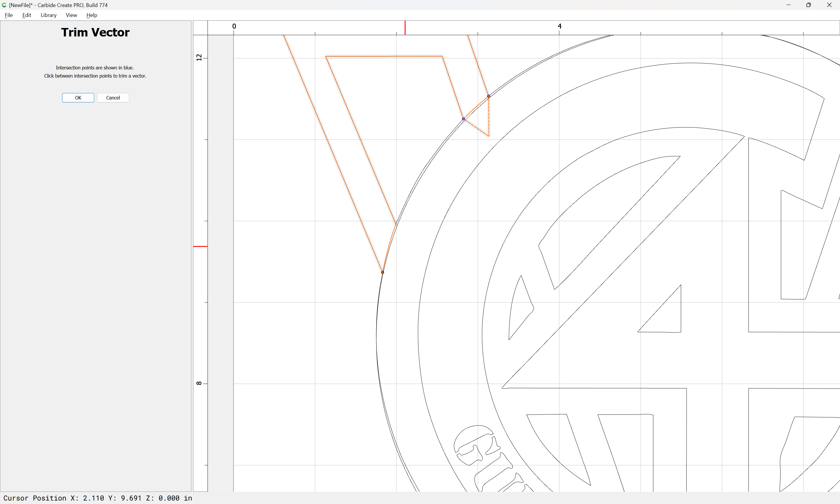
Task: Open the Library menu
Action: (48, 15)
